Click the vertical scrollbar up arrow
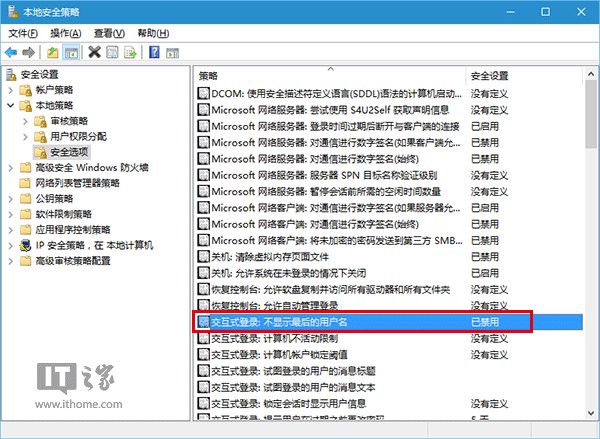This screenshot has height=439, width=600. 591,74
